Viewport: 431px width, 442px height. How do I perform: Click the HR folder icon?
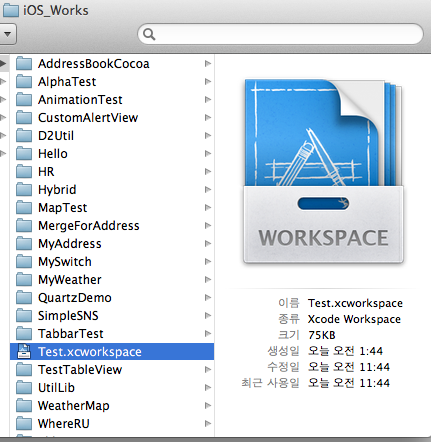(x=24, y=171)
